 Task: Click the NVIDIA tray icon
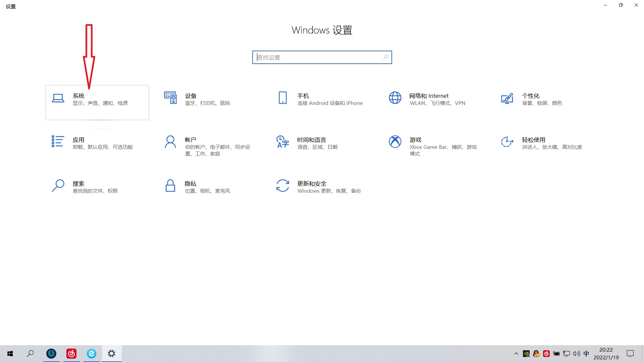pos(526,354)
